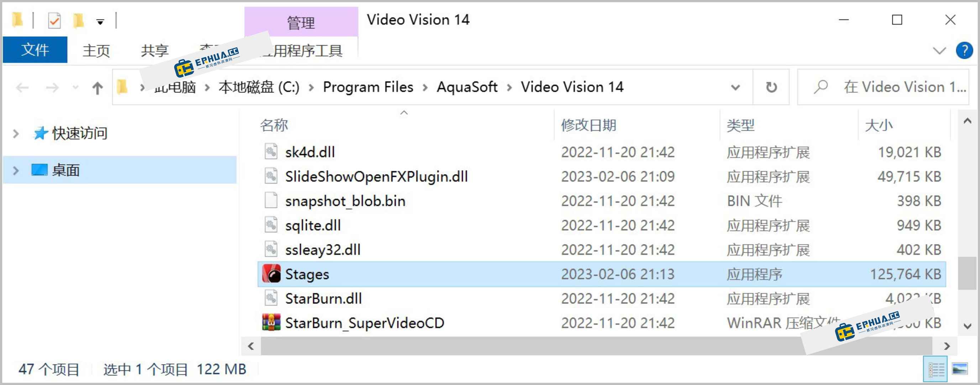Image resolution: width=980 pixels, height=385 pixels.
Task: Click the StarBurn_SuperVideoCD WinRAR archive icon
Action: tap(271, 323)
